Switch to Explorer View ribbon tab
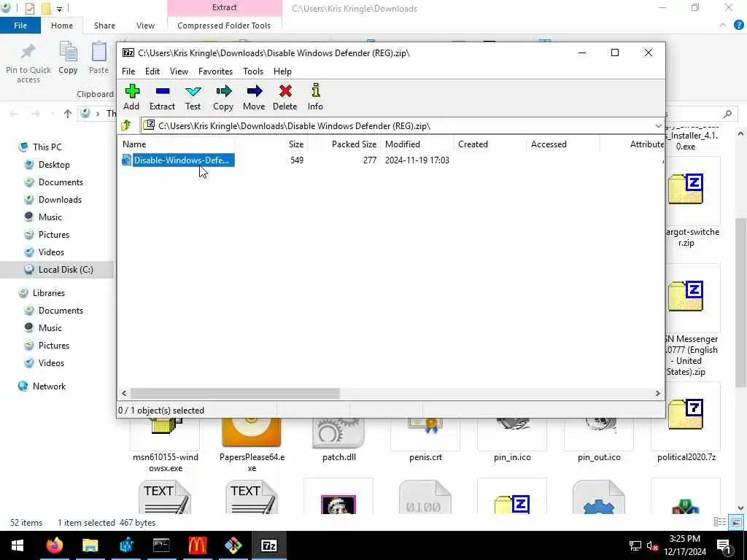747x560 pixels. (x=145, y=26)
